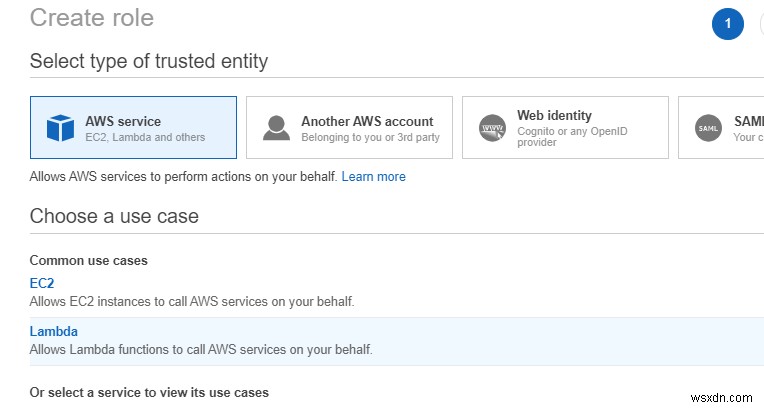Image resolution: width=764 pixels, height=408 pixels.
Task: Select the Lambda use case link
Action: point(54,331)
